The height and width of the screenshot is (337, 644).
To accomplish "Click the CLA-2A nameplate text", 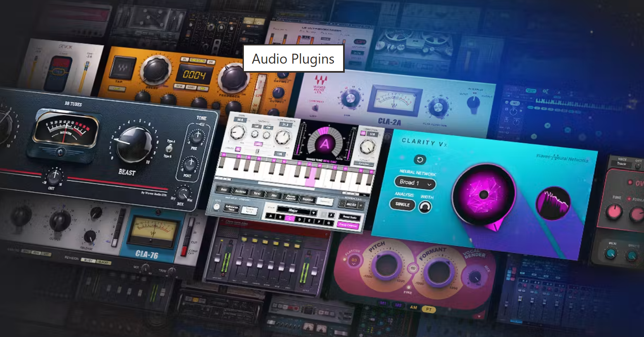I will point(389,122).
